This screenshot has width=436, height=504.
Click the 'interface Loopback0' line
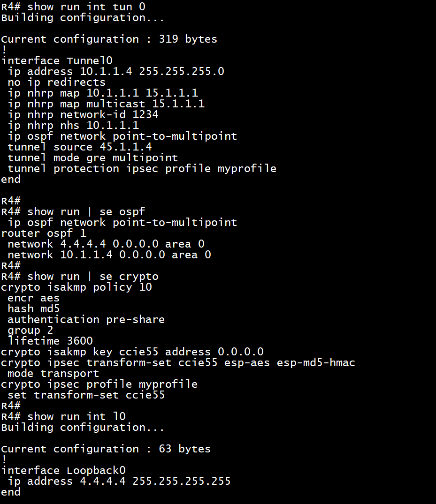point(63,471)
